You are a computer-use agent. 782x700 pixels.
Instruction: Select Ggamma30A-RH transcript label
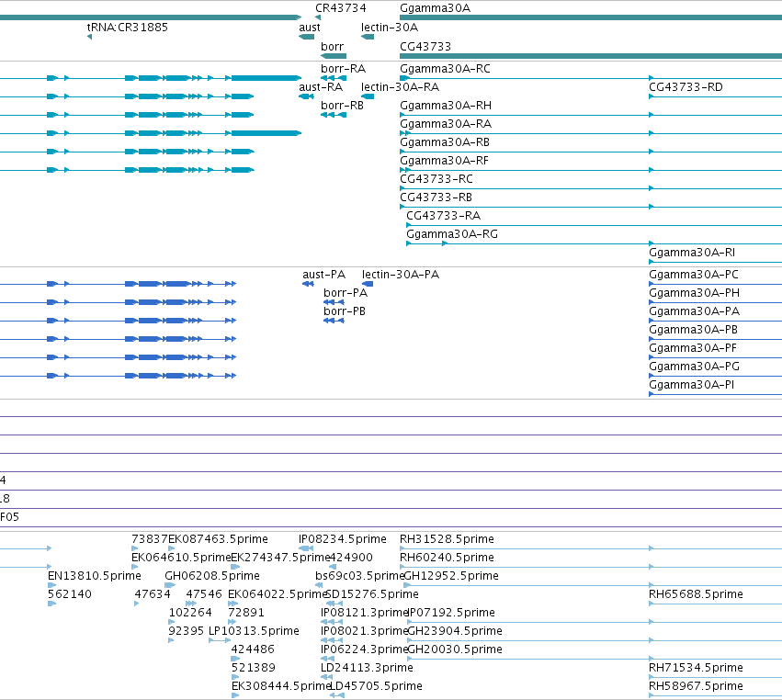[x=446, y=106]
